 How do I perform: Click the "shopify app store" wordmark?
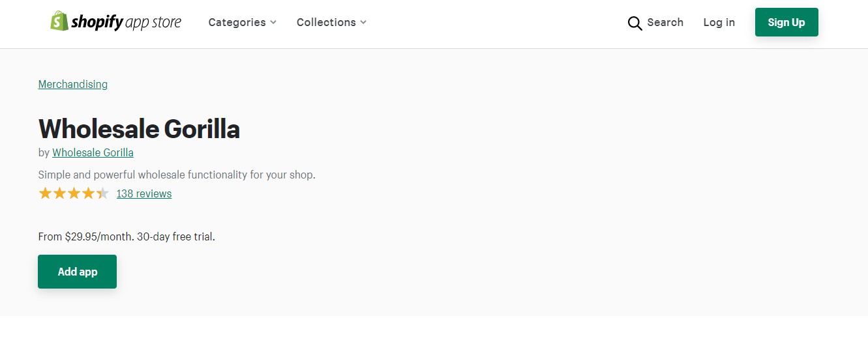coord(127,22)
